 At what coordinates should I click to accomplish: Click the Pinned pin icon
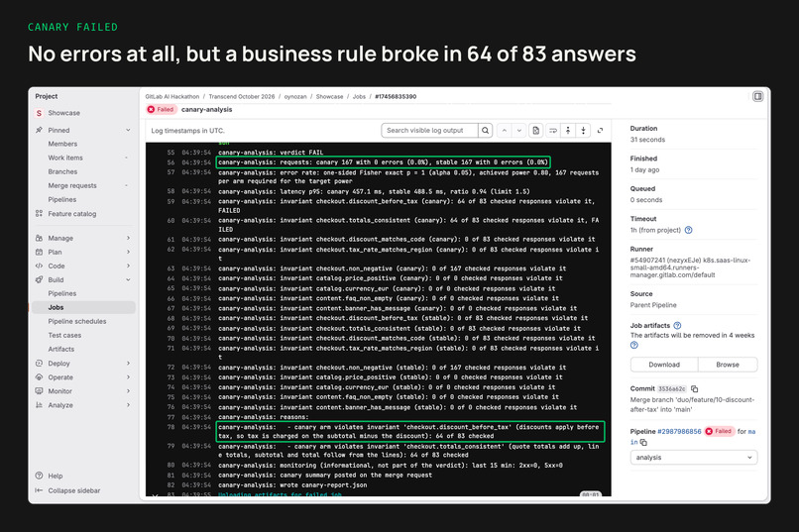click(40, 130)
